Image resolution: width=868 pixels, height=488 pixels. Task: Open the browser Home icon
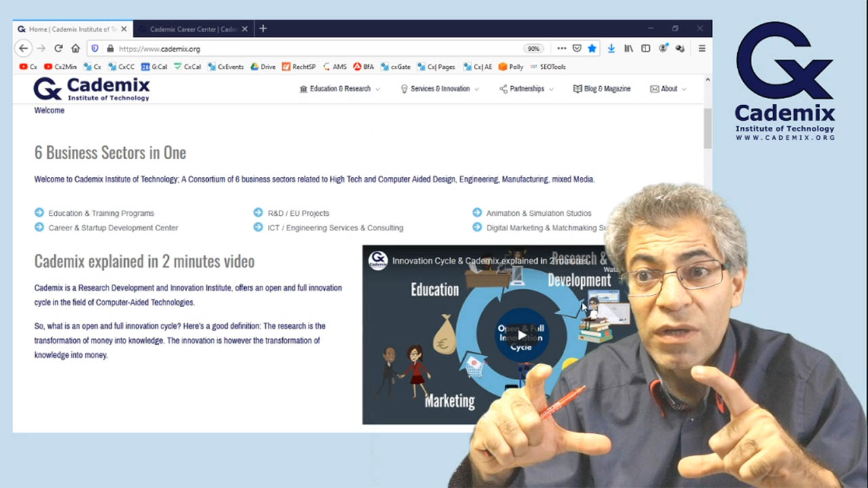tap(75, 48)
